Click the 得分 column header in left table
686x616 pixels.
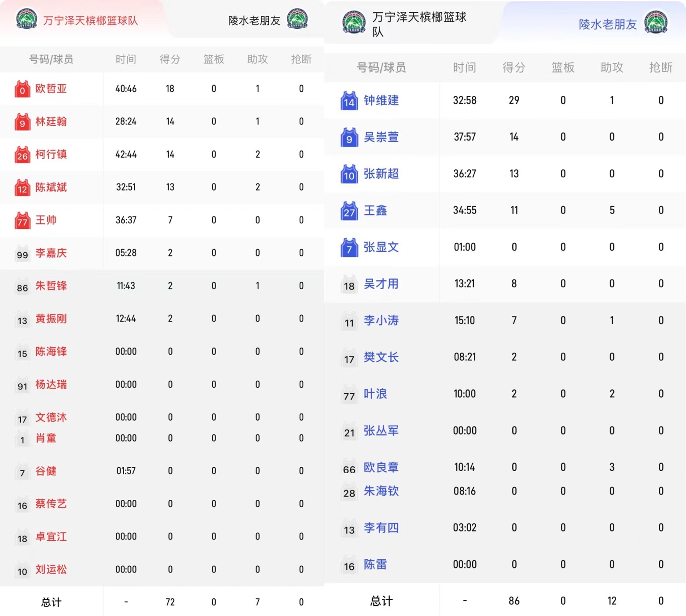(x=170, y=59)
